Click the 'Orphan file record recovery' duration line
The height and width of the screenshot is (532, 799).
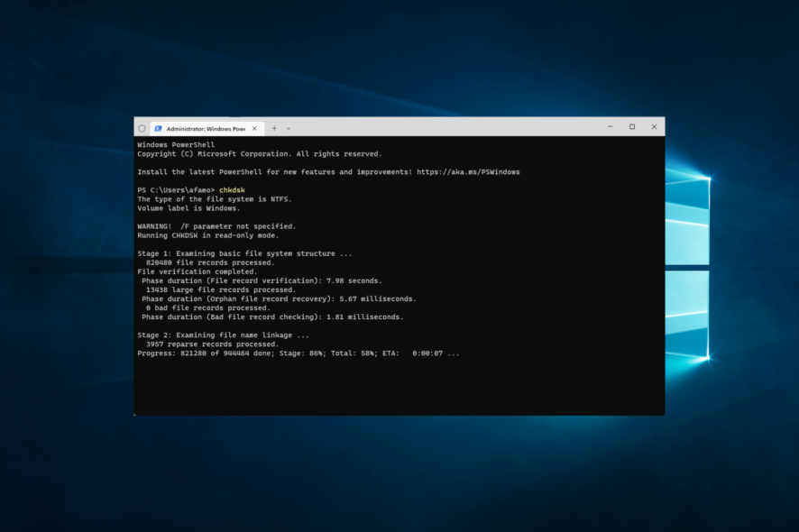[x=279, y=298]
